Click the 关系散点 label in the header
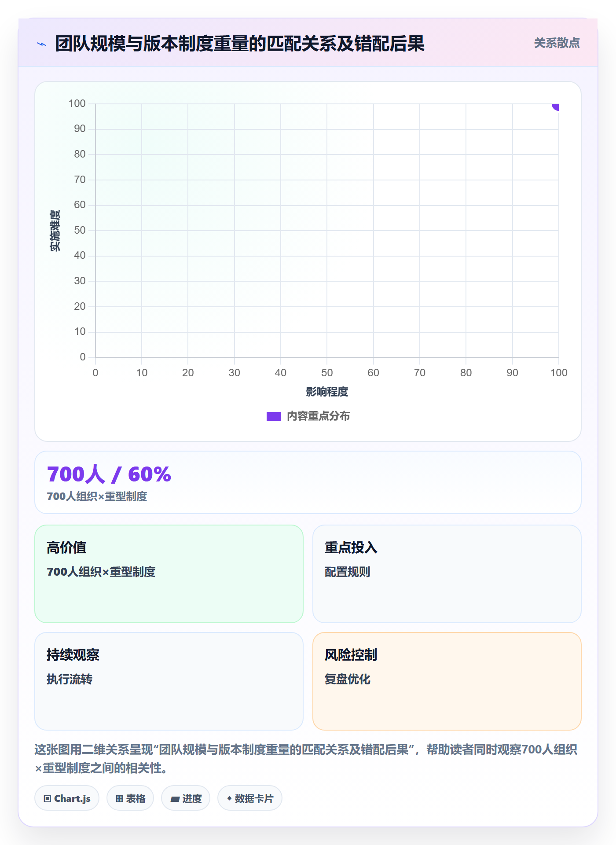 pos(557,43)
